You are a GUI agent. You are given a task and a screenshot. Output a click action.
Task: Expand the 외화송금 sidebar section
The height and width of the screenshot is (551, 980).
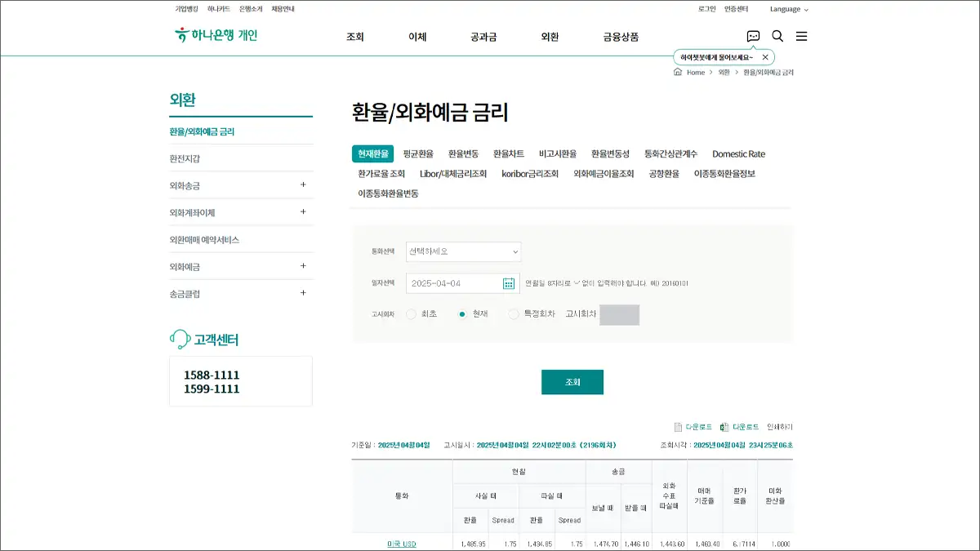click(302, 185)
